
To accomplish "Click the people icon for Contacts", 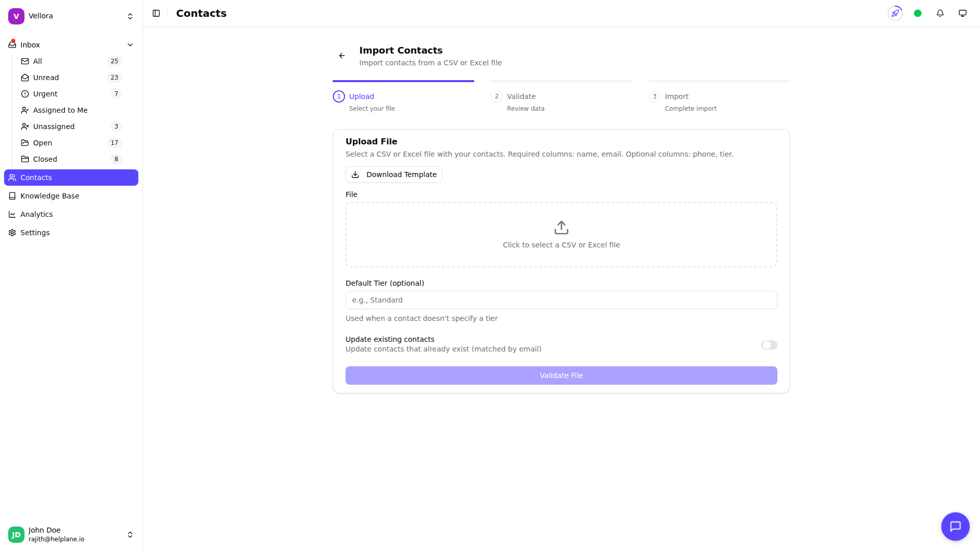I will (x=12, y=178).
